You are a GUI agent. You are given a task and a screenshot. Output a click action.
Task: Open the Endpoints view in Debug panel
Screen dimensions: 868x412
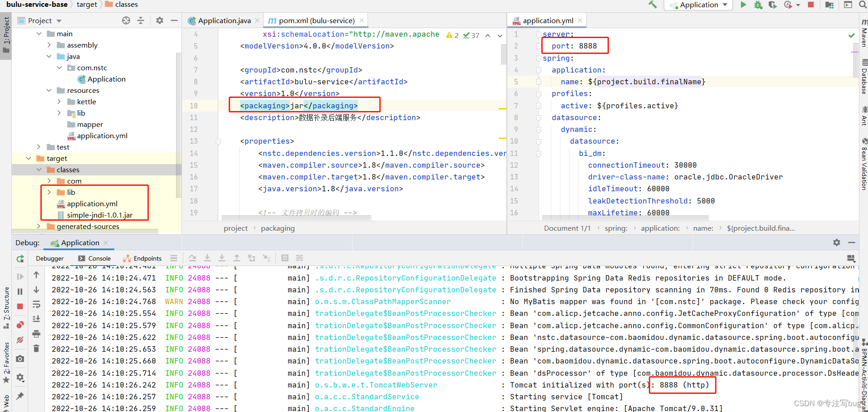[147, 258]
